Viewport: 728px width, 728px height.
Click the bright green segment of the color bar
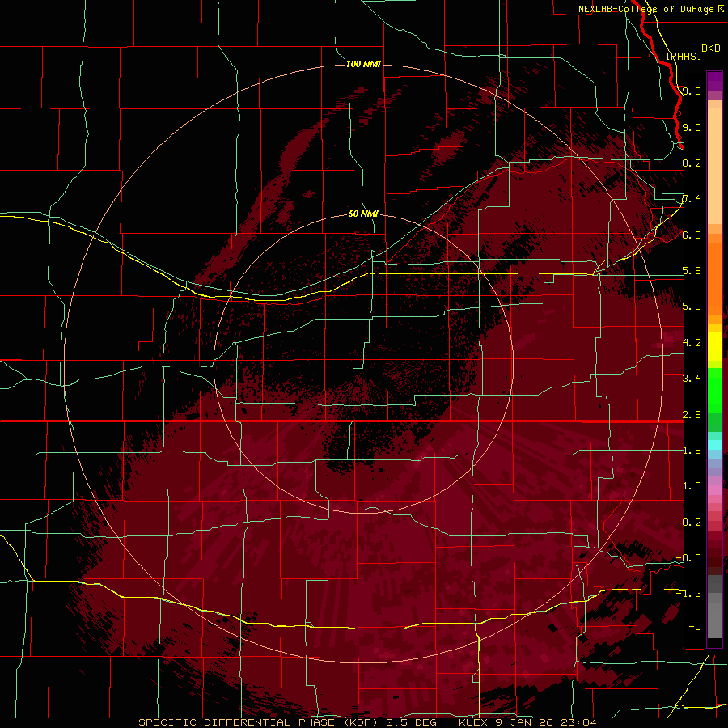(x=714, y=390)
